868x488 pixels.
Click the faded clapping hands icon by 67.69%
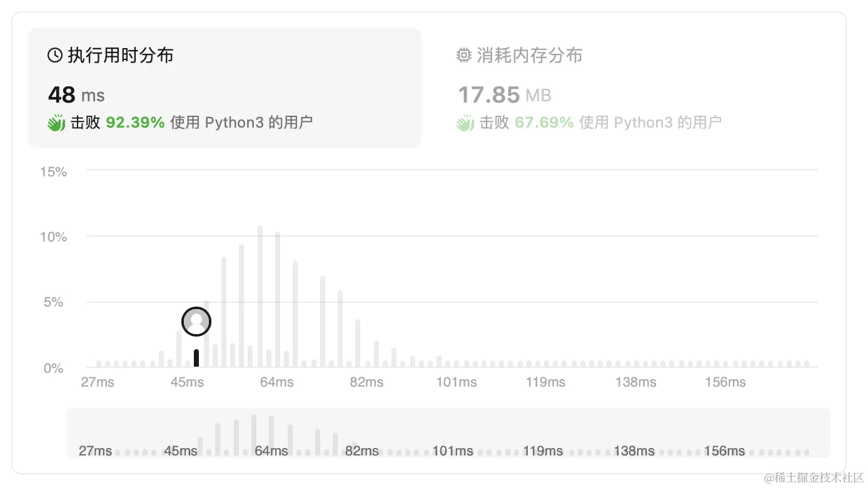pos(465,123)
